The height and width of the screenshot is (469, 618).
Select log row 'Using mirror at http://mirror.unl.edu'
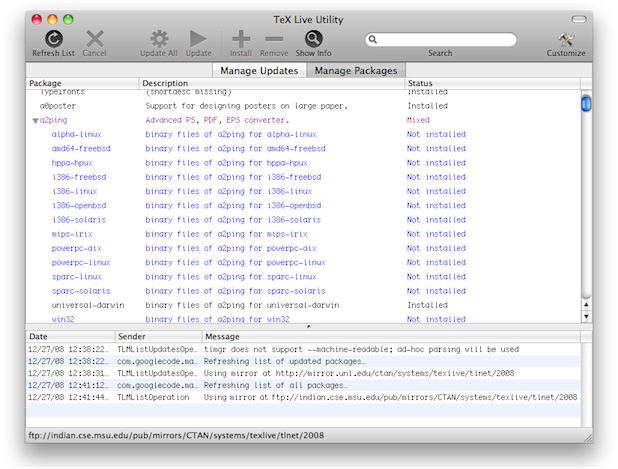coord(303,373)
